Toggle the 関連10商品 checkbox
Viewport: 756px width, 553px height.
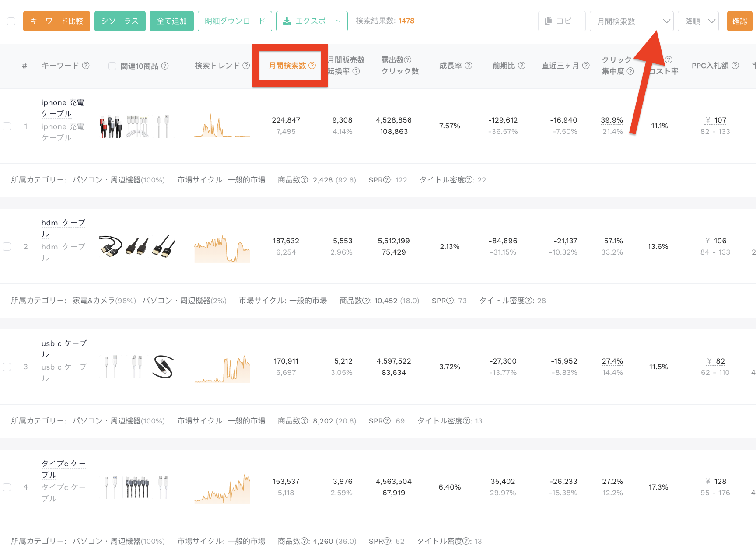click(112, 66)
